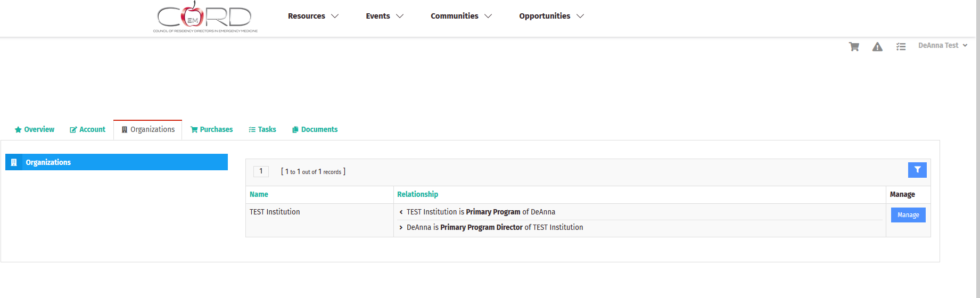The image size is (980, 298).
Task: Open the shopping cart icon
Action: [854, 47]
